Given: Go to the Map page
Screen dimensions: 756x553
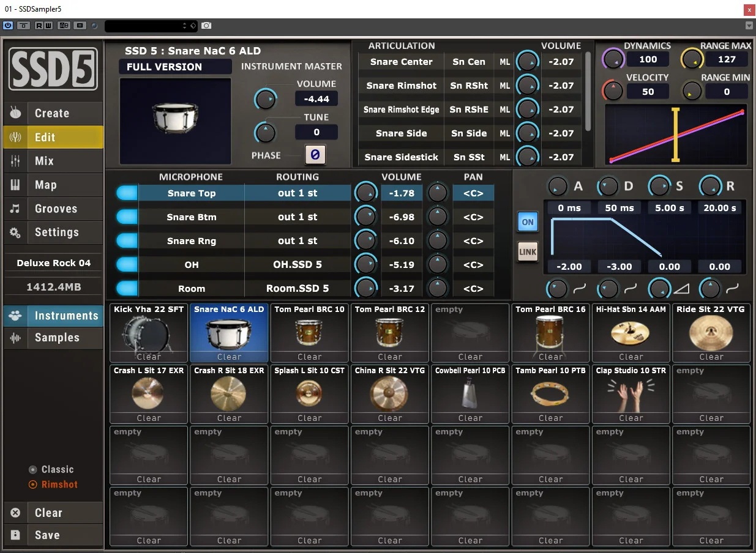Looking at the screenshot, I should [53, 185].
